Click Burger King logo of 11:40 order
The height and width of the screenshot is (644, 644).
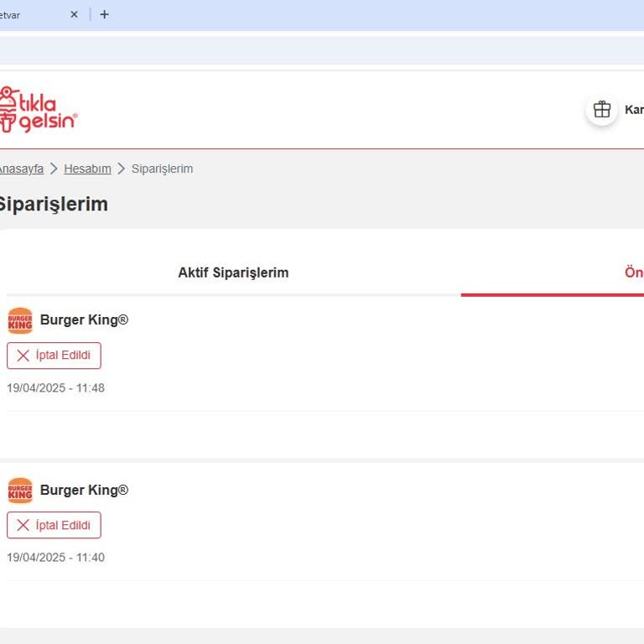coord(20,491)
